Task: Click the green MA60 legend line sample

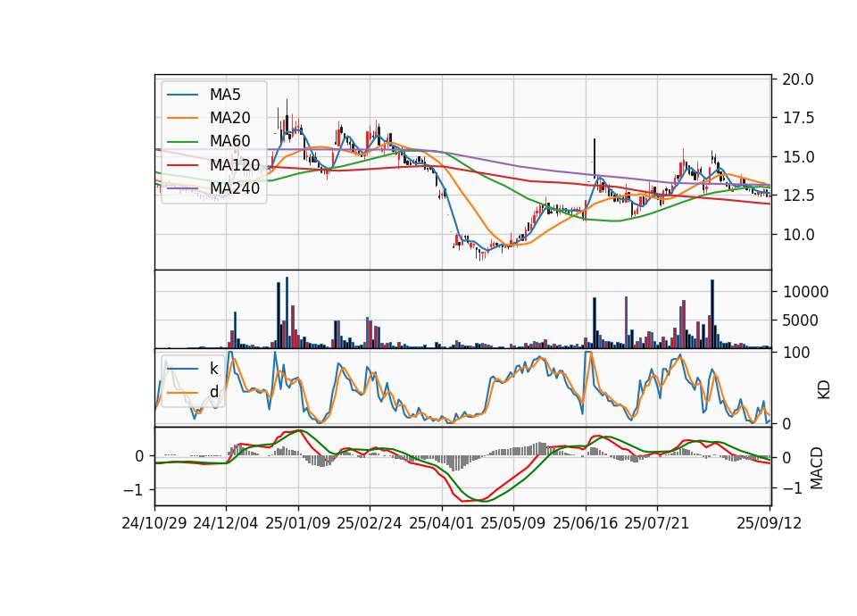Action: click(x=182, y=141)
